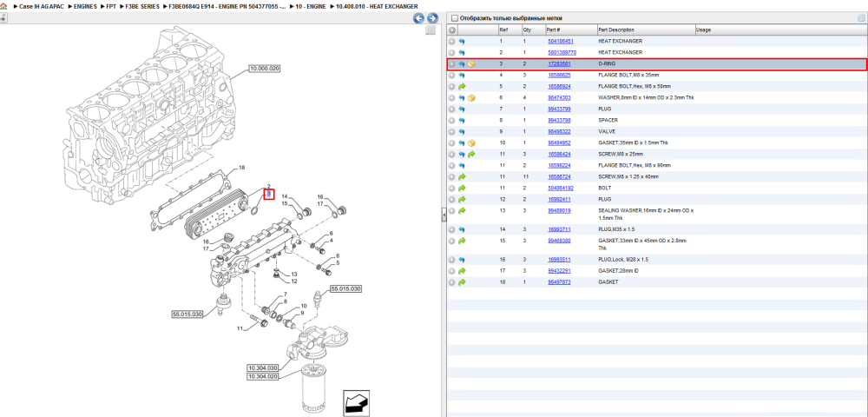
Task: Open diagram reference label 10.304.020
Action: tap(262, 376)
